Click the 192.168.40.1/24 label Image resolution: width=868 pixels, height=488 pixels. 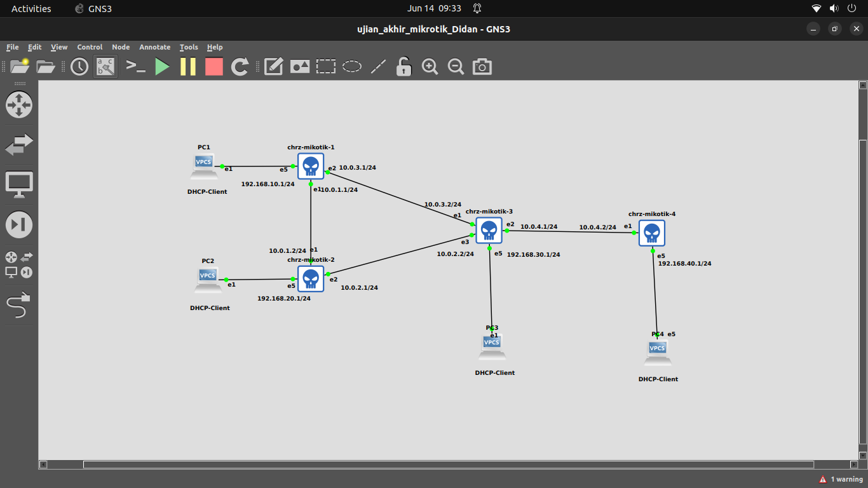(x=684, y=263)
